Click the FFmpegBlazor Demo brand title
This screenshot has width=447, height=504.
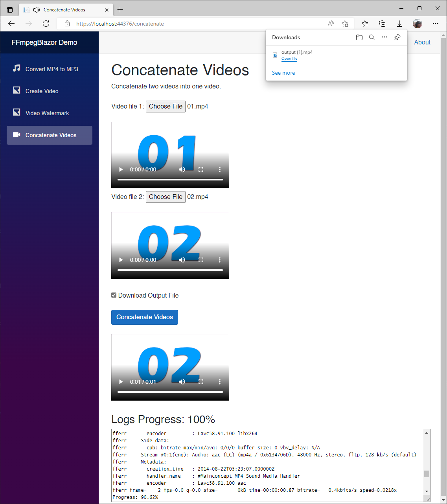(44, 42)
